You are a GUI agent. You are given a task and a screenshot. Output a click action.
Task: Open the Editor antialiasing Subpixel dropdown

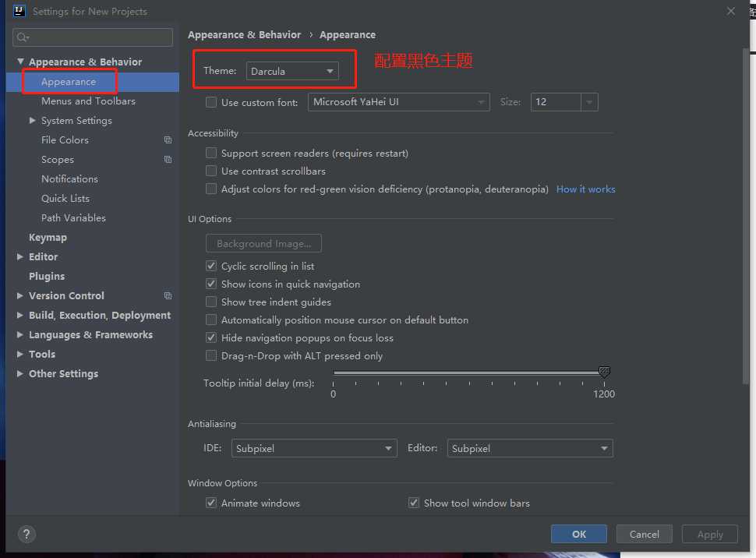(x=530, y=448)
